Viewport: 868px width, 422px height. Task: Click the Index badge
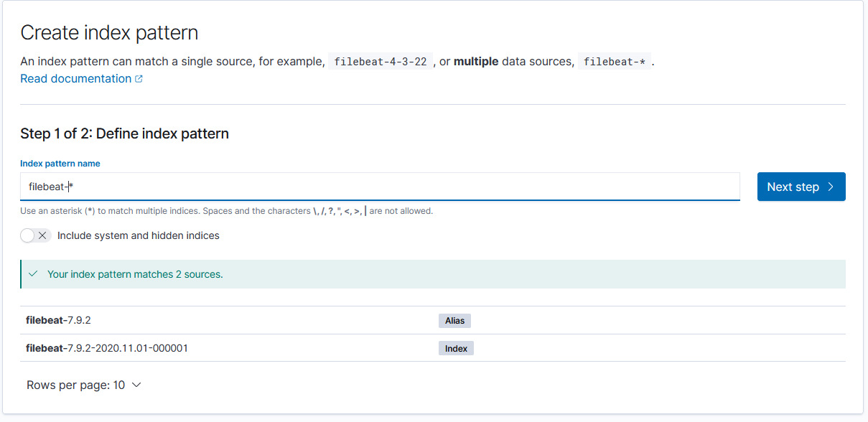click(456, 349)
